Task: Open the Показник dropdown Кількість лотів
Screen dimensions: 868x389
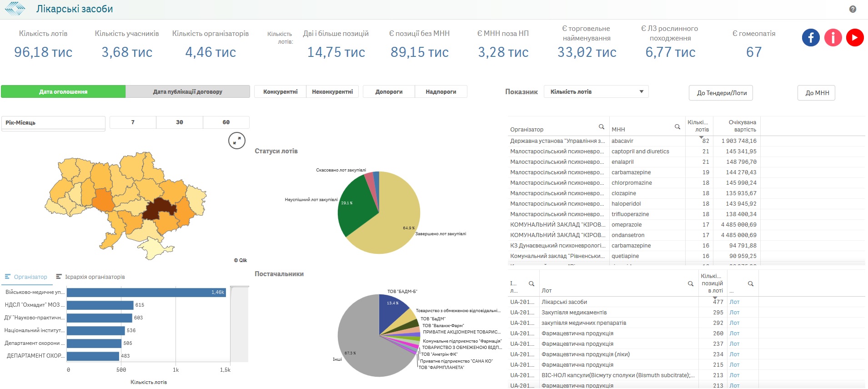Action: coord(596,91)
